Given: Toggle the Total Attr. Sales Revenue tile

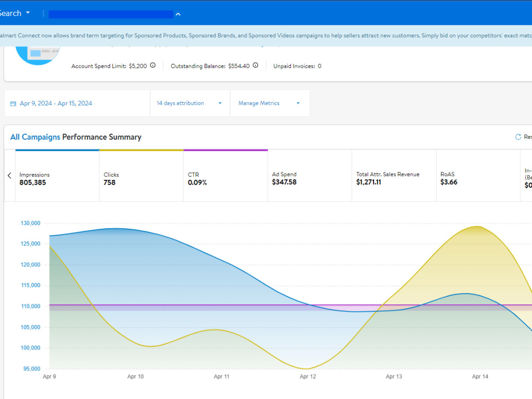Looking at the screenshot, I should (394, 176).
